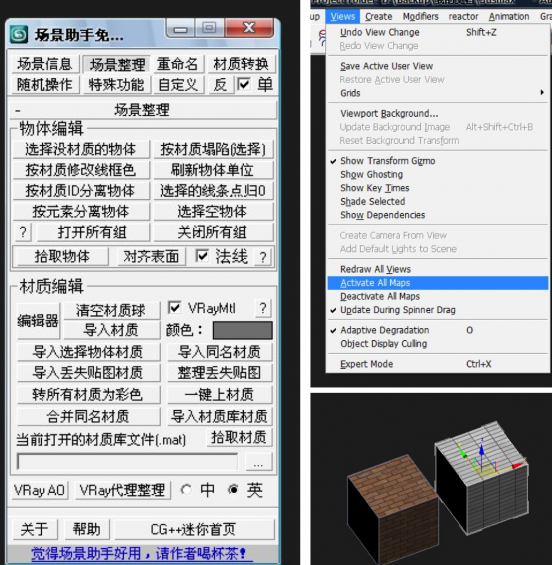Open the 自定义 tab

point(178,85)
